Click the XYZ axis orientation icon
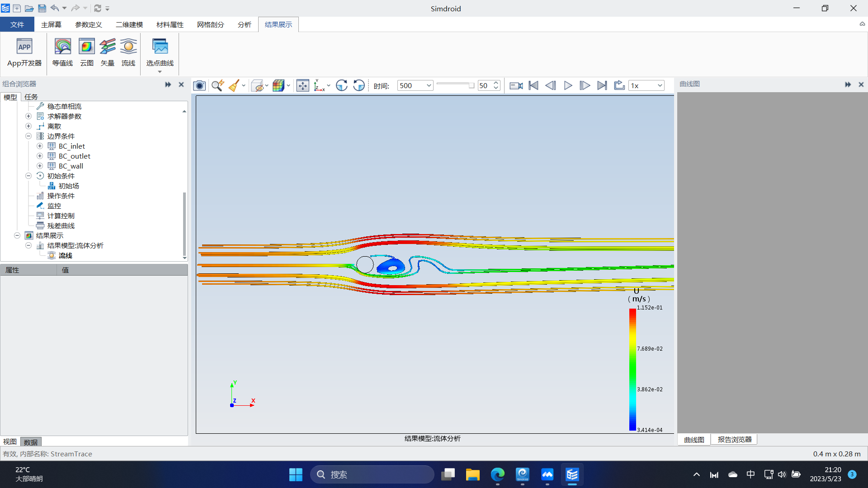 (319, 85)
